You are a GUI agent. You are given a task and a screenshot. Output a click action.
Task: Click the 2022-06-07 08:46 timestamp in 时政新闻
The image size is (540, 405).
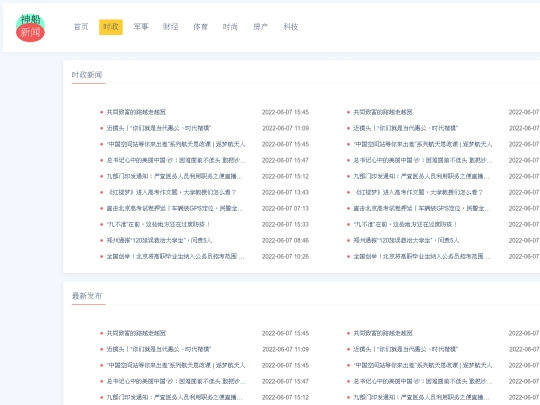285,240
